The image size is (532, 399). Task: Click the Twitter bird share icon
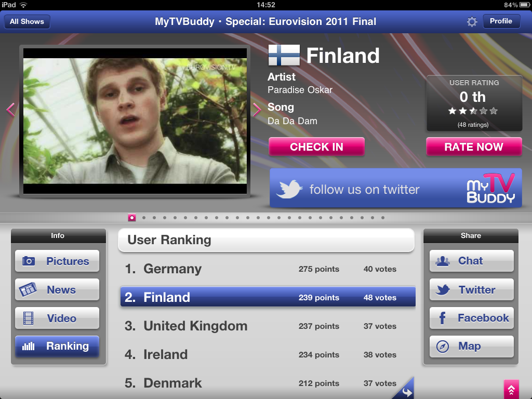tap(443, 290)
